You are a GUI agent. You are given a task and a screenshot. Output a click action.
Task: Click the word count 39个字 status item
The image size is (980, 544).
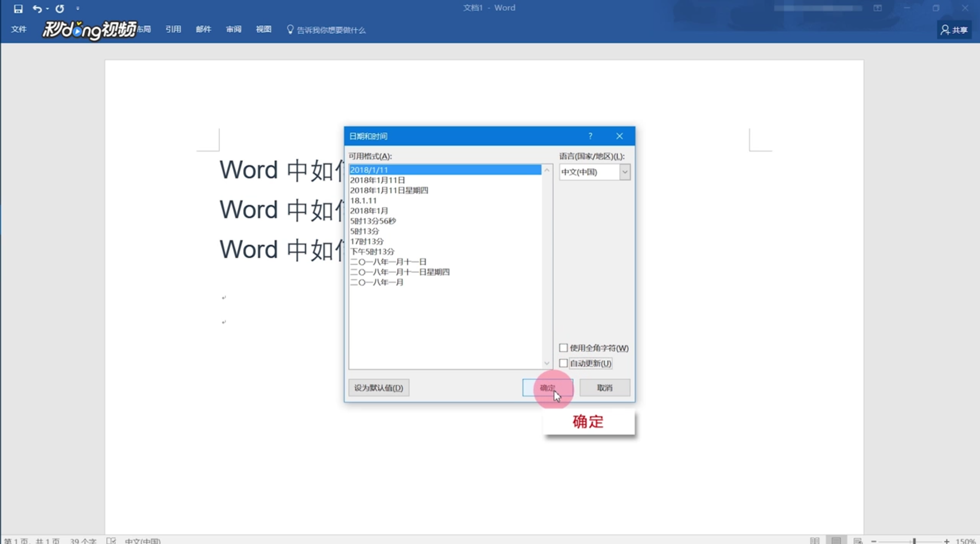pyautogui.click(x=83, y=540)
